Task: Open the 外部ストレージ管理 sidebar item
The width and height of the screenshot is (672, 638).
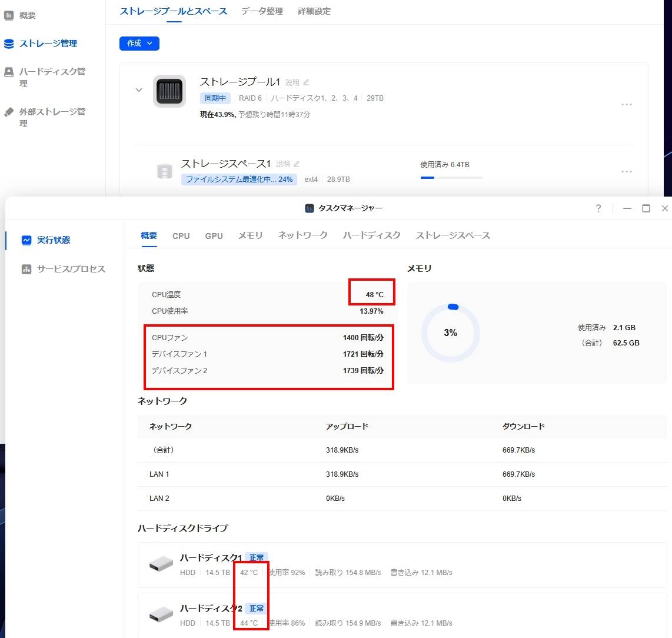Action: [x=52, y=117]
